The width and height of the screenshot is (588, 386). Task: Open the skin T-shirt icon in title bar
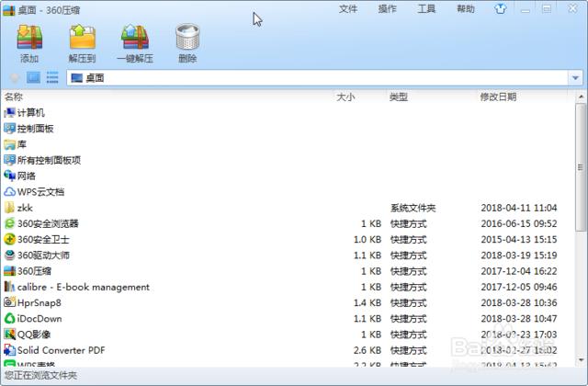pos(500,8)
